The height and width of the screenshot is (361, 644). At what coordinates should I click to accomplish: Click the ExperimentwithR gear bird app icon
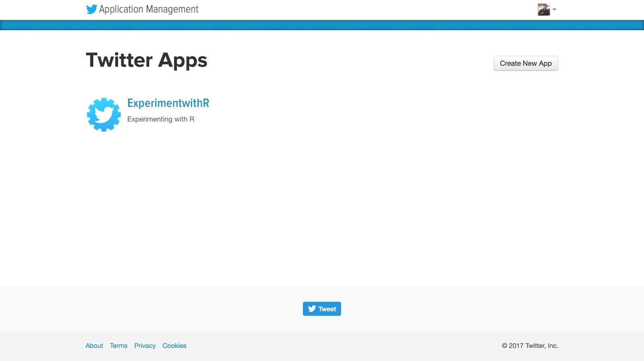104,115
